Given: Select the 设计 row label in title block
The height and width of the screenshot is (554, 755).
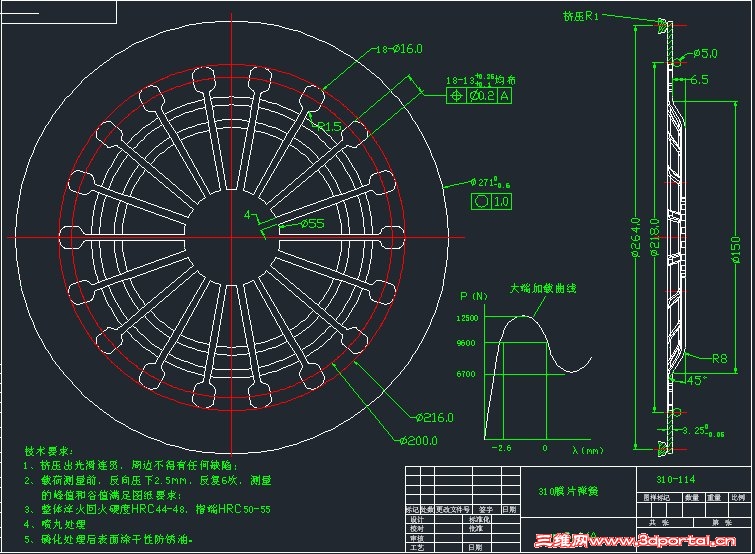Looking at the screenshot, I should pyautogui.click(x=417, y=520).
